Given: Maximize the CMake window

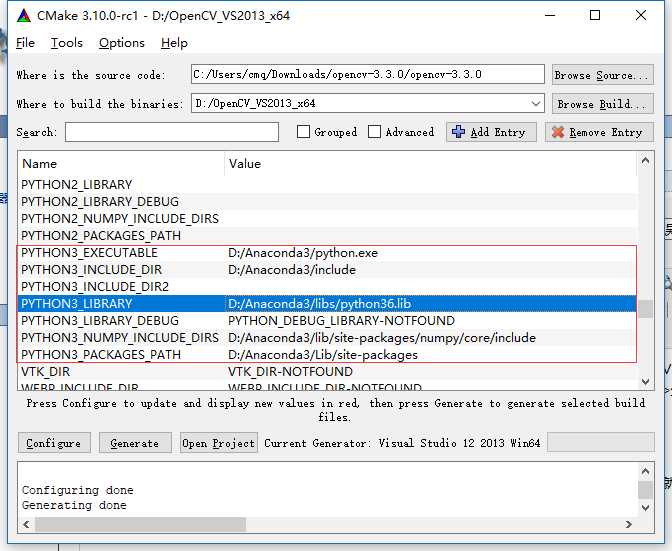Looking at the screenshot, I should coord(595,15).
